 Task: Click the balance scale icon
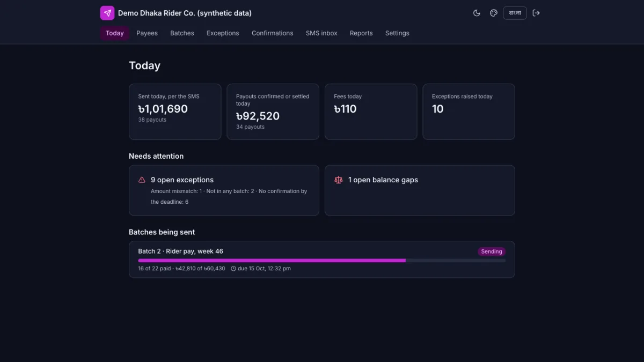coord(338,180)
